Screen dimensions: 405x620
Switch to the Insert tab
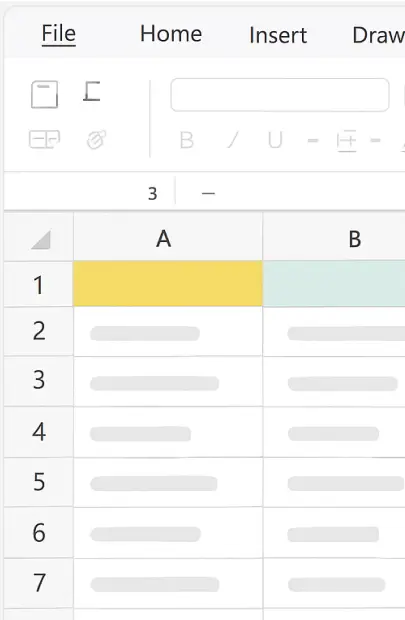(278, 35)
